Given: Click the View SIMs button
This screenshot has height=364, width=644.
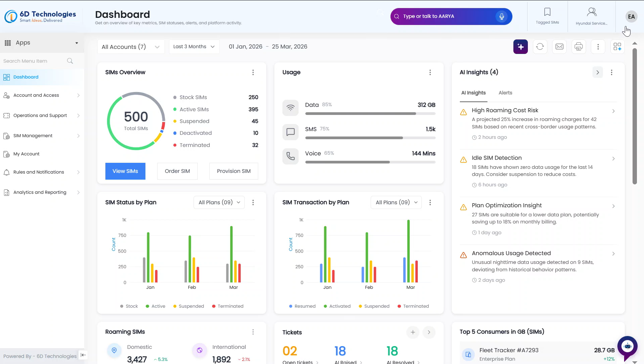Looking at the screenshot, I should (125, 171).
